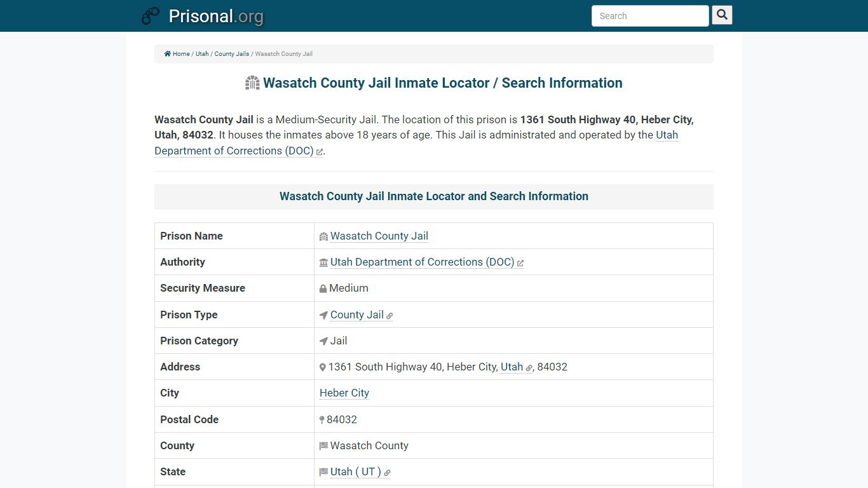Click the flag icon in the State row
Viewport: 868px width, 488px height.
pos(323,472)
